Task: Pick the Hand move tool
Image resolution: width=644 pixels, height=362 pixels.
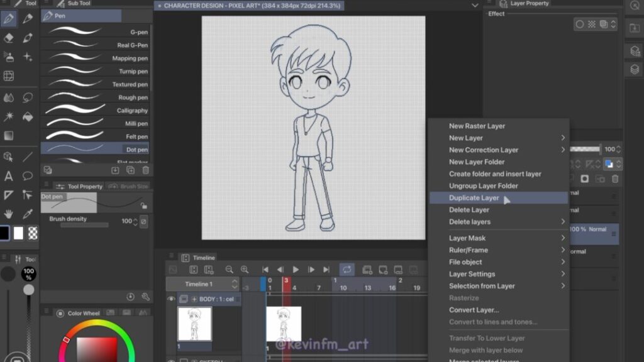Action: (x=9, y=214)
